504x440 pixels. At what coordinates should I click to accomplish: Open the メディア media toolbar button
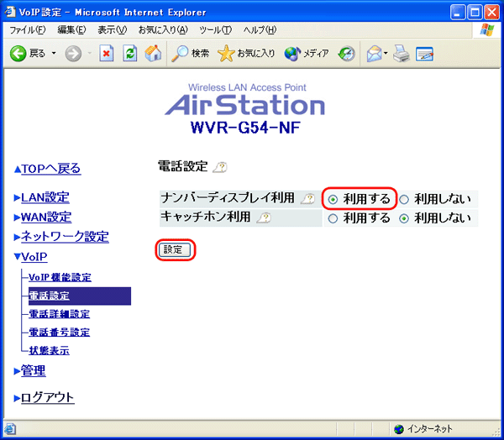pos(307,53)
